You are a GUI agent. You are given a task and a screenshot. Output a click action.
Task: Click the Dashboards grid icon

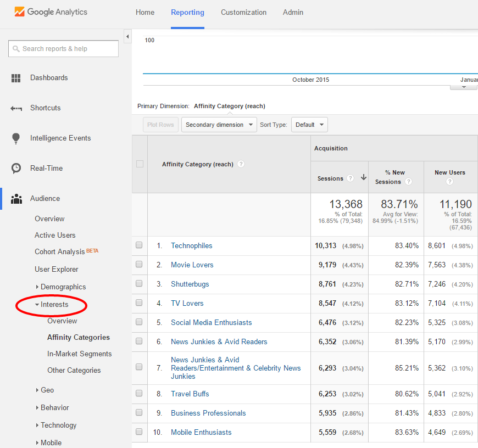[x=16, y=78]
